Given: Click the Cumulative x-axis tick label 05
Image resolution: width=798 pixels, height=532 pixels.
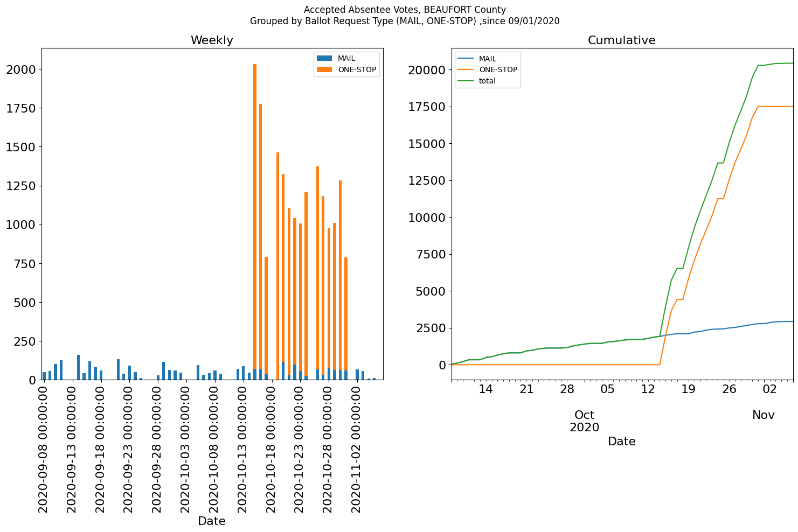Looking at the screenshot, I should 607,389.
